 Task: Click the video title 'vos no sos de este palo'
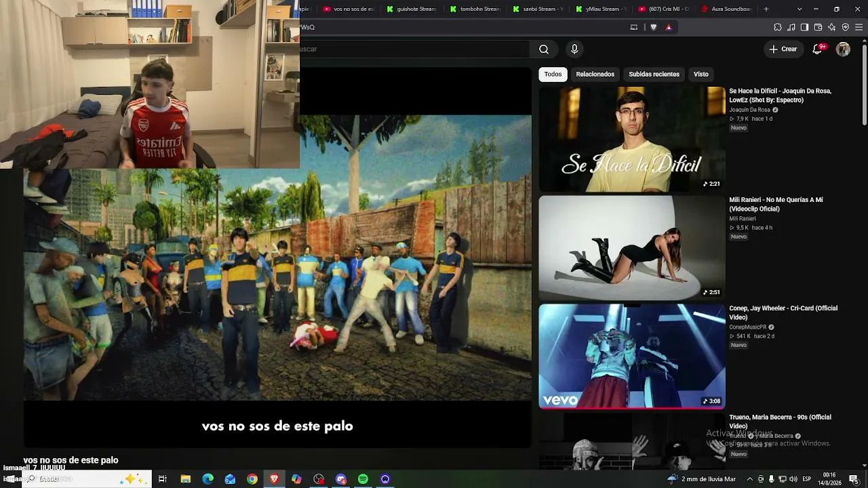tap(71, 460)
